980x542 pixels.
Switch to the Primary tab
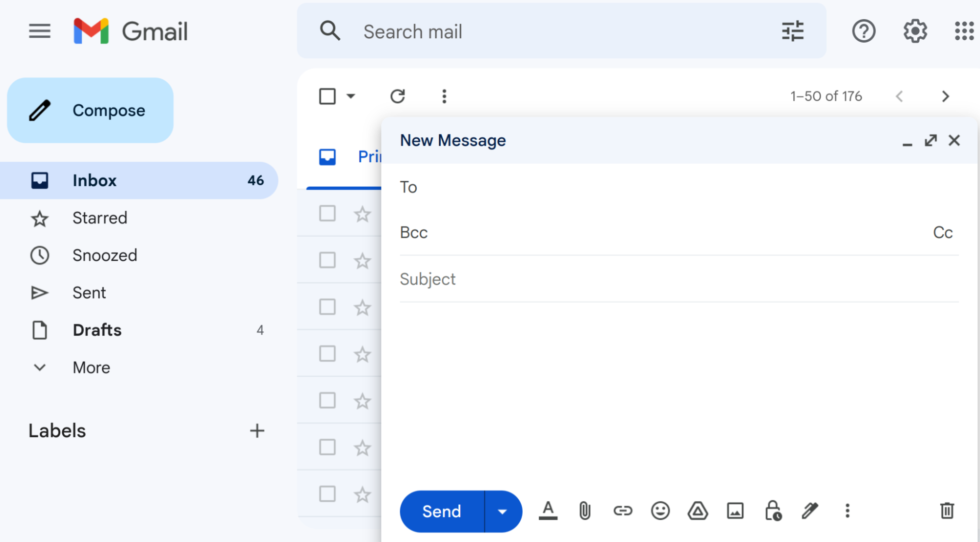pos(344,157)
